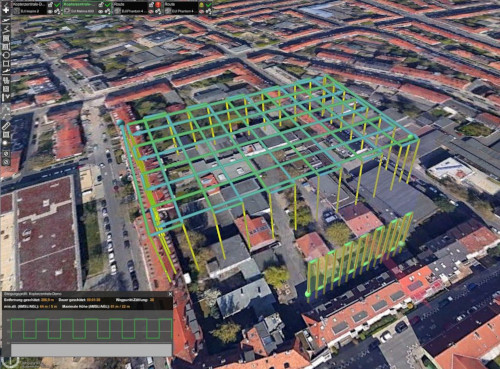This screenshot has height=369, width=500.
Task: Close the elevation profile panel
Action: [170, 294]
